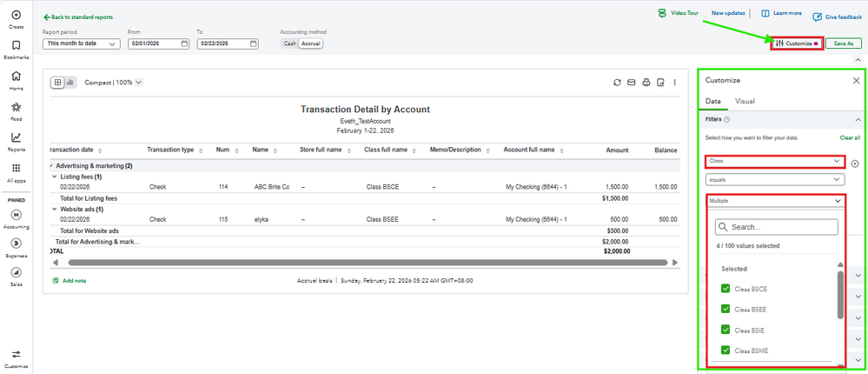Switch to the Visual tab
The height and width of the screenshot is (374, 868).
[745, 102]
